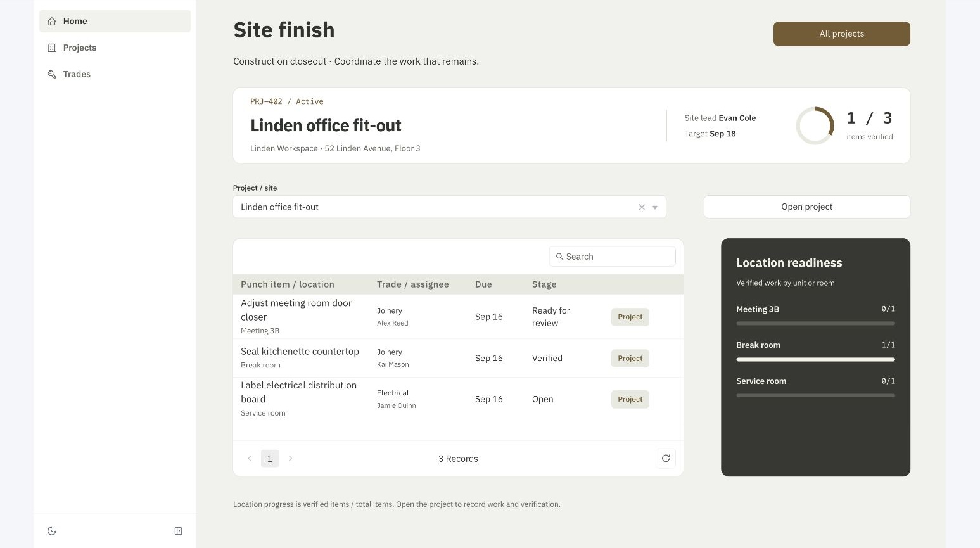980x548 pixels.
Task: Click assignee Alex Reed
Action: (393, 323)
